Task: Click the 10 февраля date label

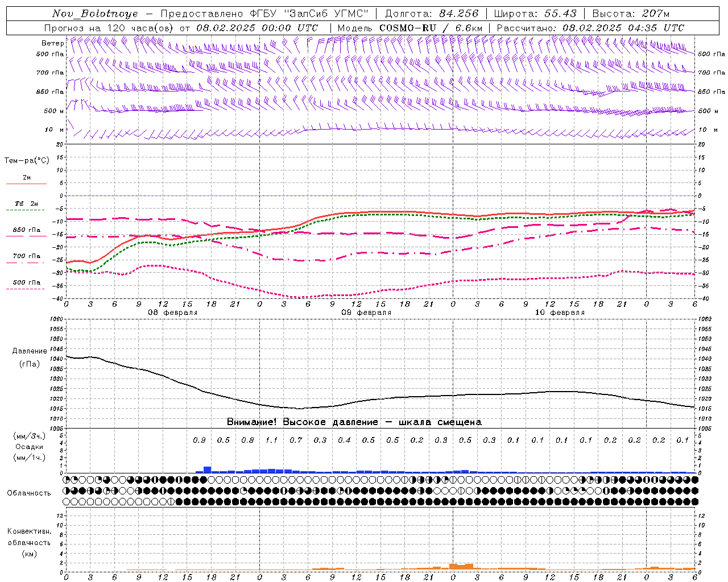Action: (x=560, y=313)
